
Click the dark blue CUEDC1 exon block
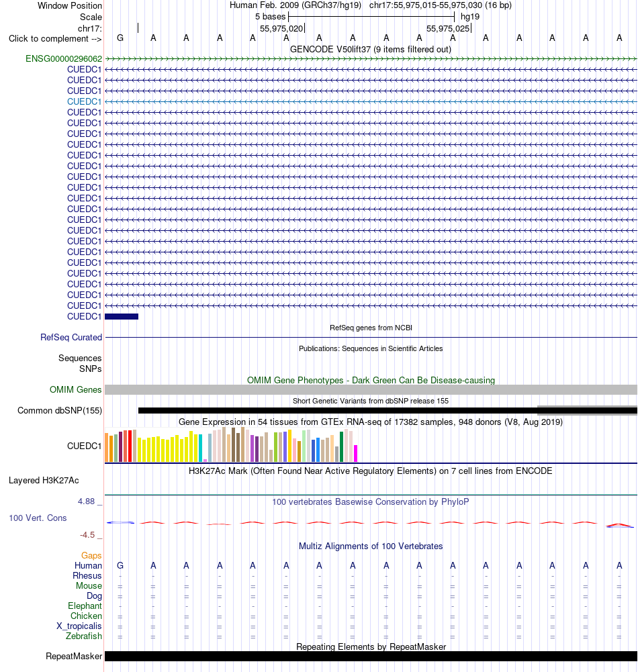pyautogui.click(x=122, y=317)
